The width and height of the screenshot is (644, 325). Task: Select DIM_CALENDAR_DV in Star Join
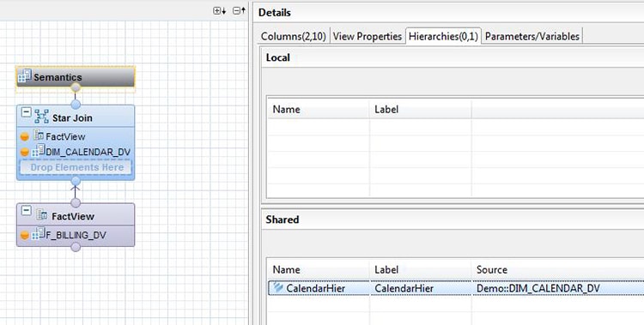(88, 153)
